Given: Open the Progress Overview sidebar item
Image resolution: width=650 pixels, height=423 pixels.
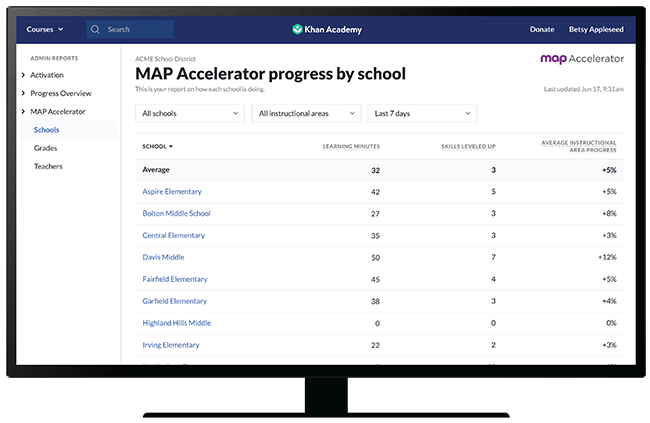Looking at the screenshot, I should [x=61, y=93].
